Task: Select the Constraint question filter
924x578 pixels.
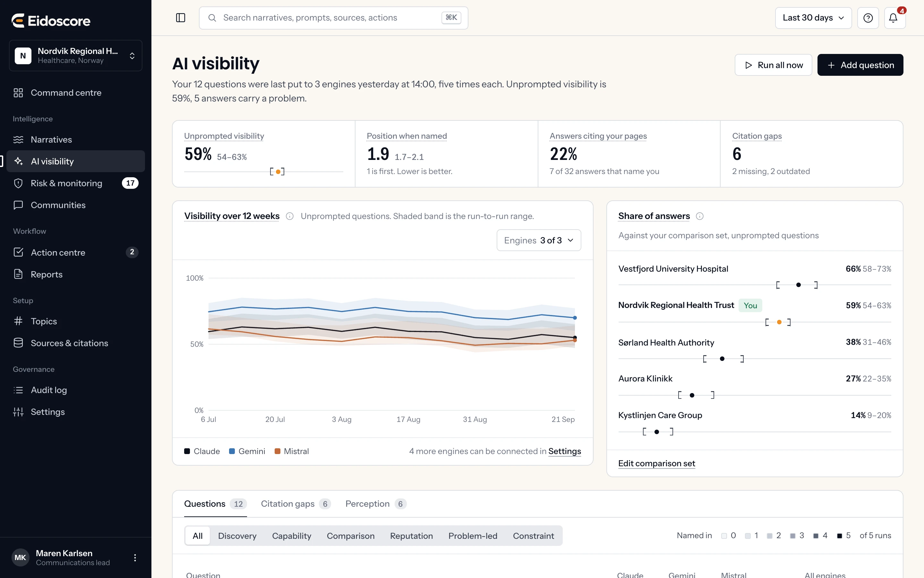Action: 533,536
